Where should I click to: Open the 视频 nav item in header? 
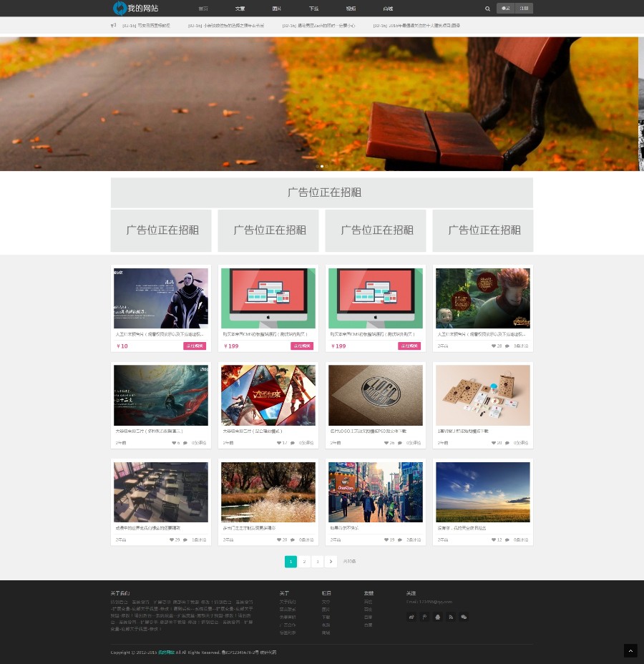(351, 9)
